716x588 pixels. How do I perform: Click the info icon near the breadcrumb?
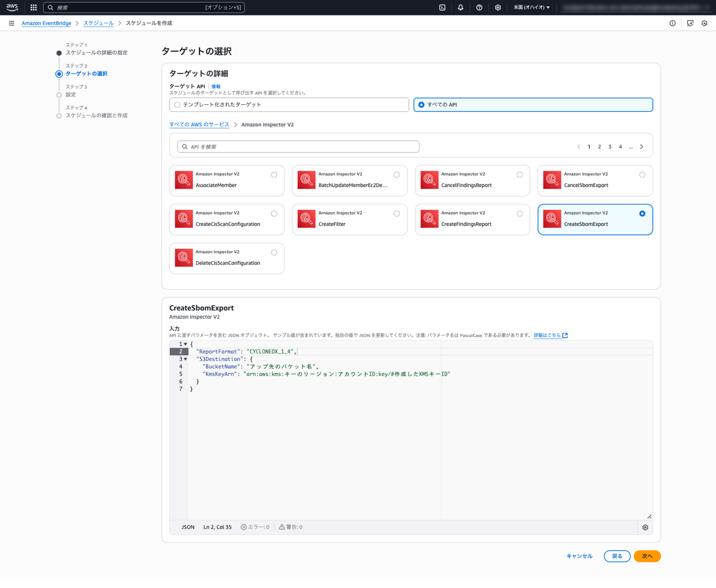(673, 23)
